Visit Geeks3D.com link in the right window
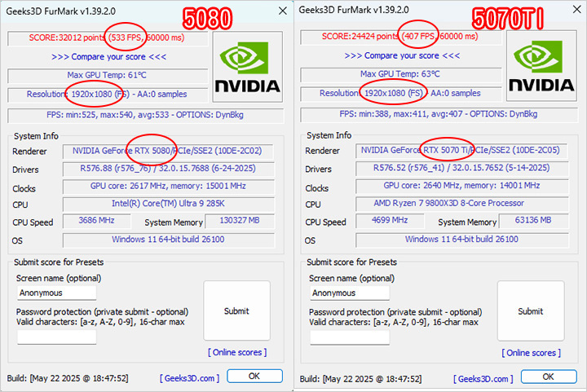Image resolution: width=587 pixels, height=392 pixels. click(483, 379)
